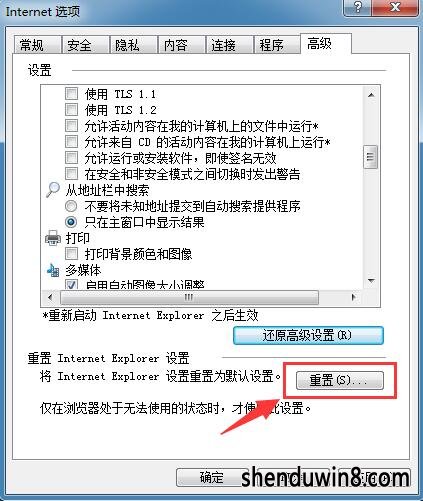
Task: Click the horizontal scrollbar left arrow
Action: (50, 297)
